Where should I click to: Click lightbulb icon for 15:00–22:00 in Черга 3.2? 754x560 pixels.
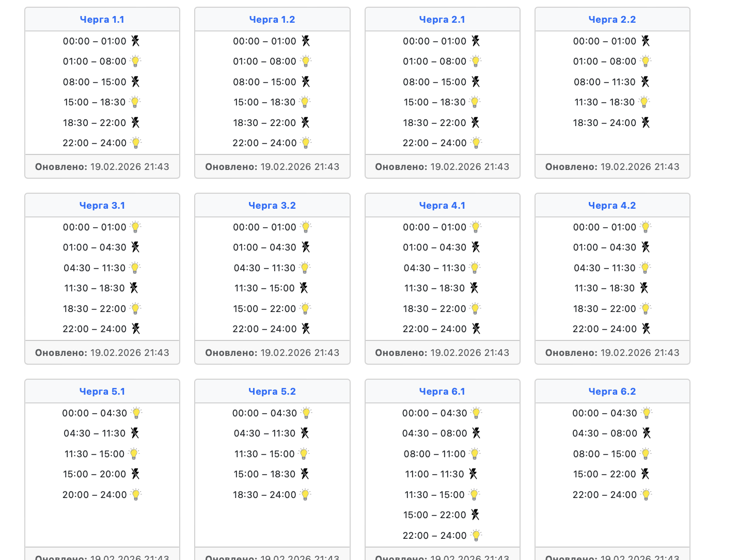(x=305, y=309)
